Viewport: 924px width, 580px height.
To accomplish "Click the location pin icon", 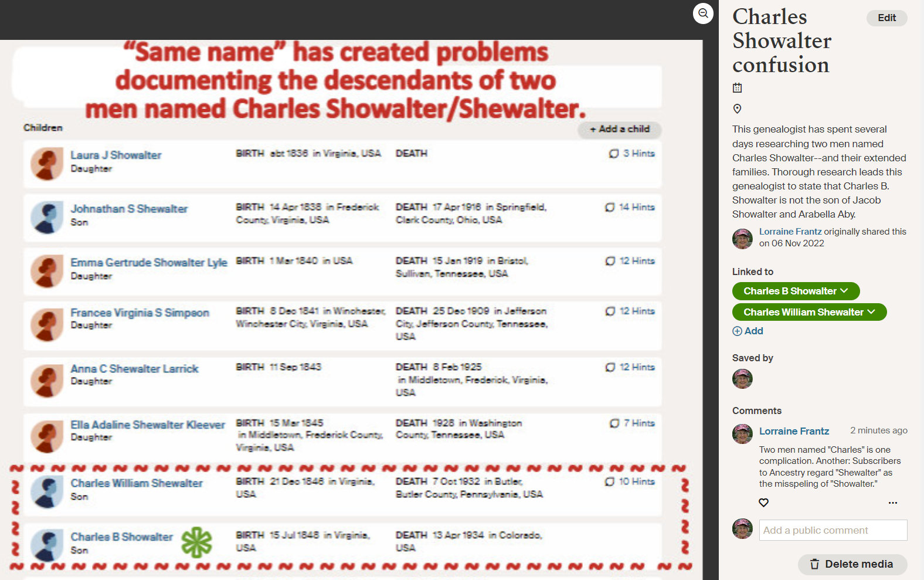I will [x=737, y=108].
